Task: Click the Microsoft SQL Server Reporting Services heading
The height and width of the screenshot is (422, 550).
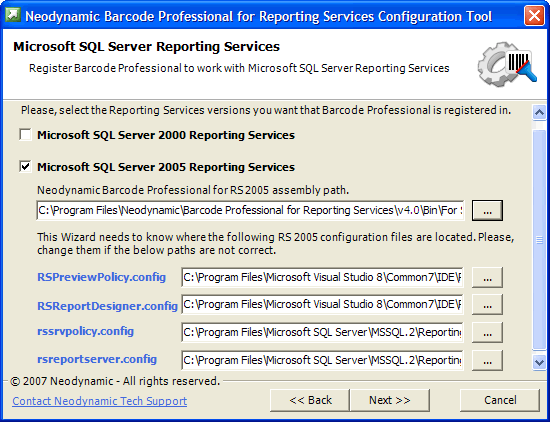Action: tap(146, 46)
